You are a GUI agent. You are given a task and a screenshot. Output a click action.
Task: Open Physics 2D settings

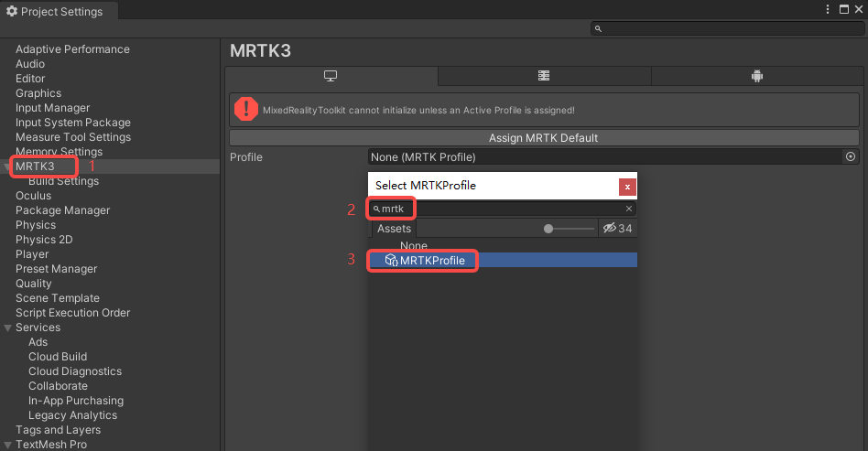click(44, 240)
